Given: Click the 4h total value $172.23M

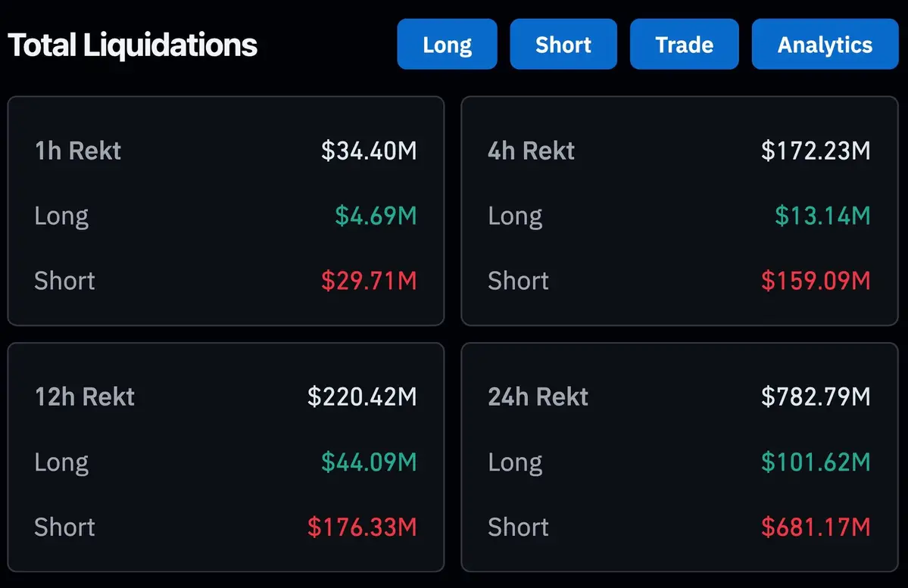Looking at the screenshot, I should coord(817,151).
